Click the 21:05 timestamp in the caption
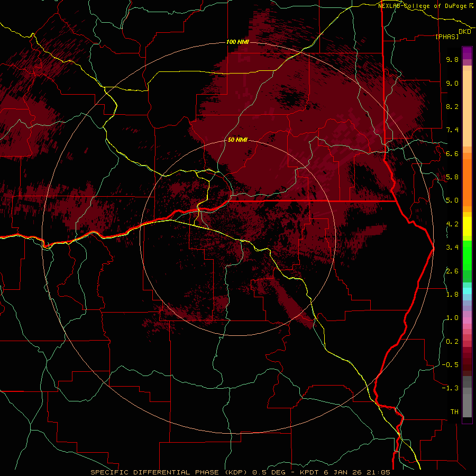The width and height of the screenshot is (476, 476). [x=378, y=472]
